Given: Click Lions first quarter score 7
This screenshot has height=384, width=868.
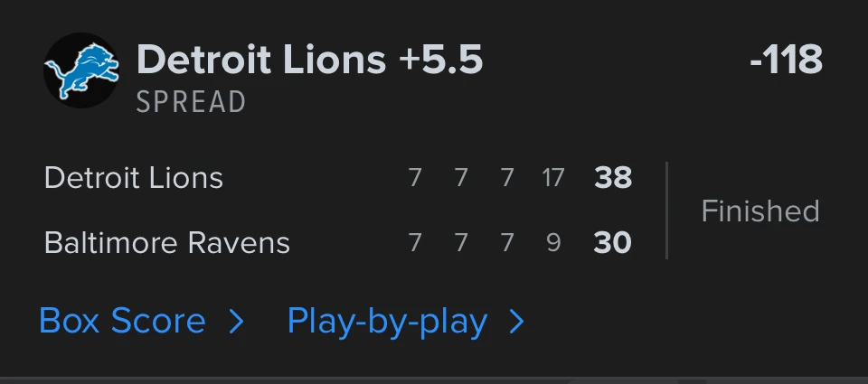Looking at the screenshot, I should pos(415,178).
